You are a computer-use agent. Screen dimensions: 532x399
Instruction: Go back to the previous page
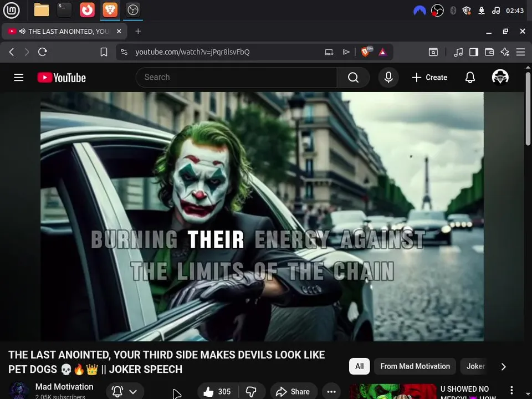pyautogui.click(x=12, y=52)
